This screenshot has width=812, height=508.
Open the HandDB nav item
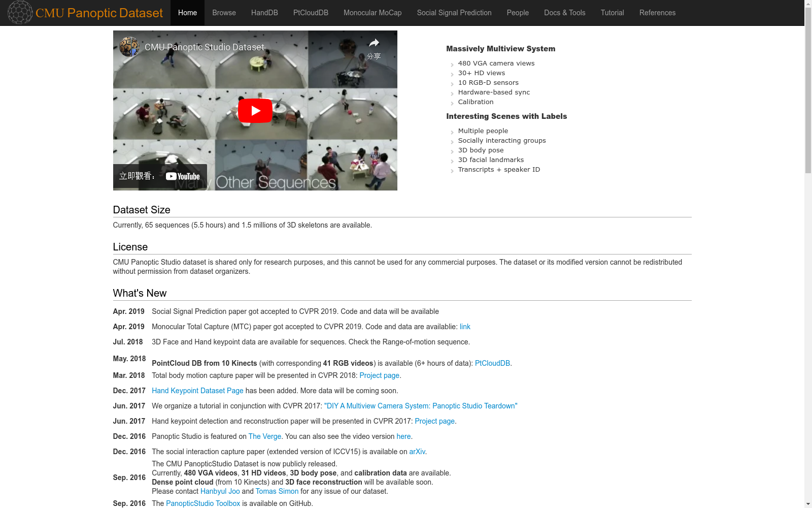pyautogui.click(x=264, y=13)
